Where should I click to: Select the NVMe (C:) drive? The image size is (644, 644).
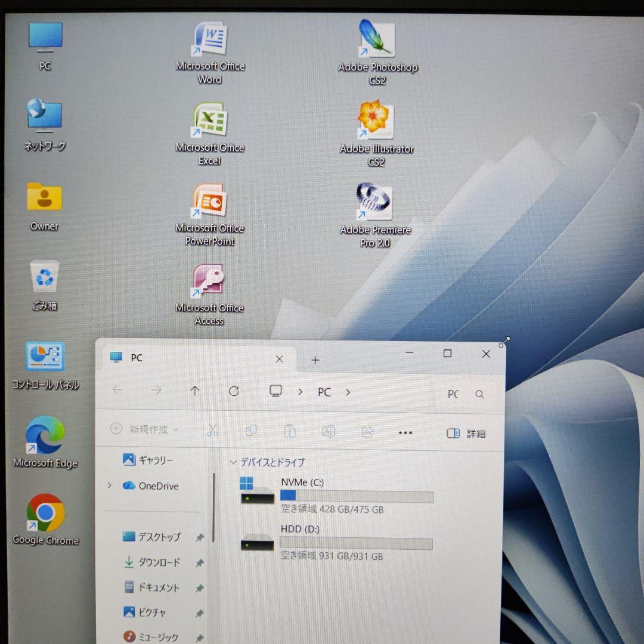click(336, 496)
